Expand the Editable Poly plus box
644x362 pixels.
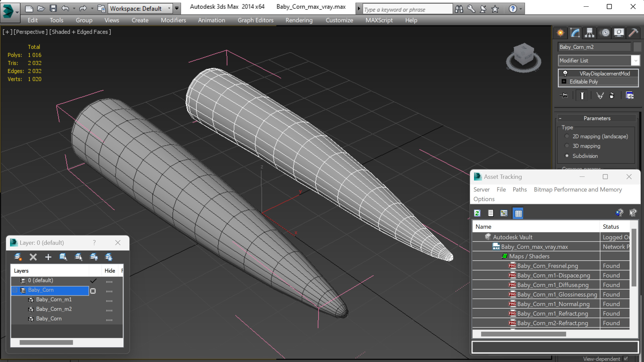coord(564,81)
